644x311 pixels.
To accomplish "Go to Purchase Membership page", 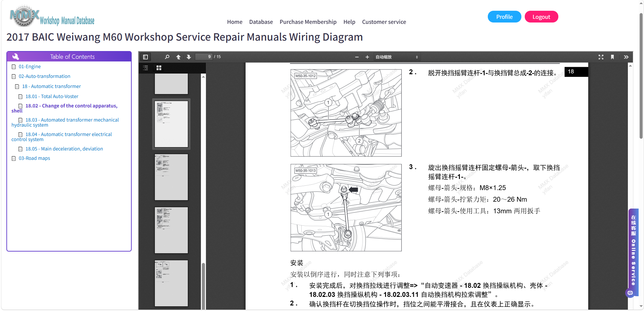I will click(308, 22).
